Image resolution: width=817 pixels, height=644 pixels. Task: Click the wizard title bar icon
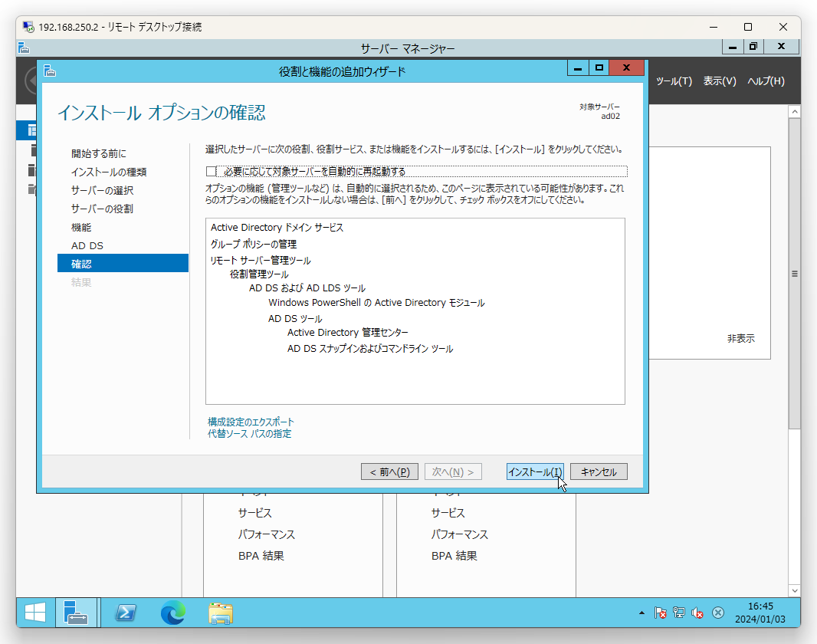tap(50, 71)
